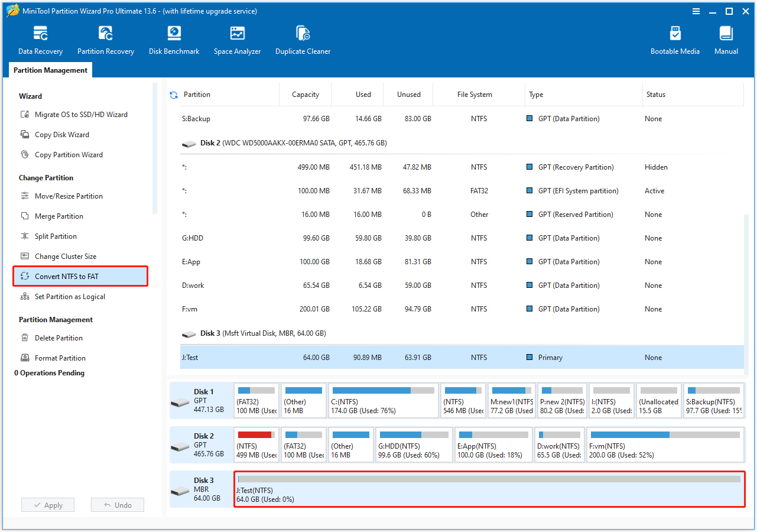This screenshot has height=532, width=757.
Task: Open the Manual
Action: click(726, 40)
